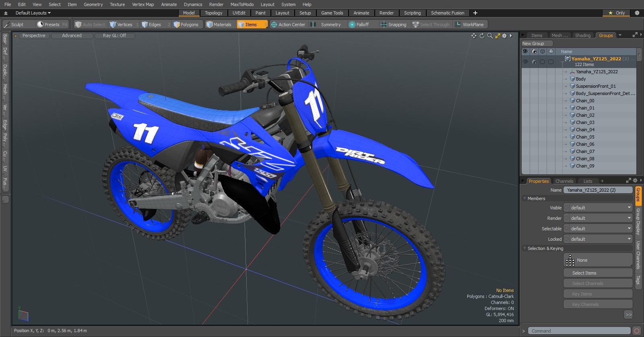644x337 pixels.
Task: Toggle render camera of Yamaha_YZ125_2022 group
Action: point(534,62)
